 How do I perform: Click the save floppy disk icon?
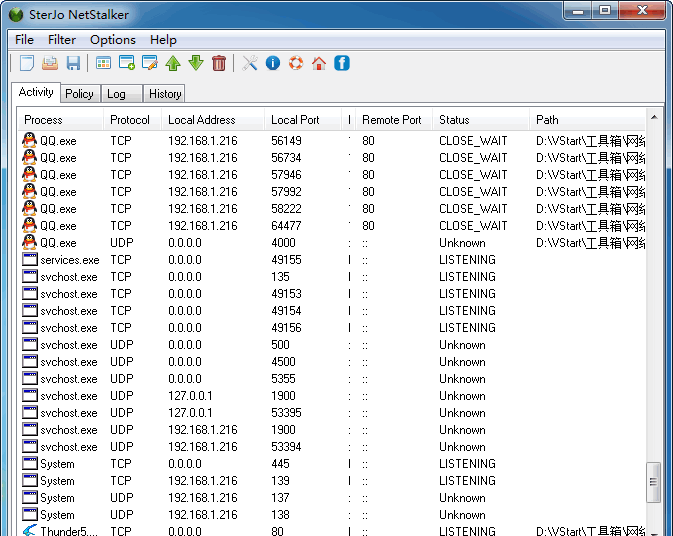pyautogui.click(x=73, y=63)
